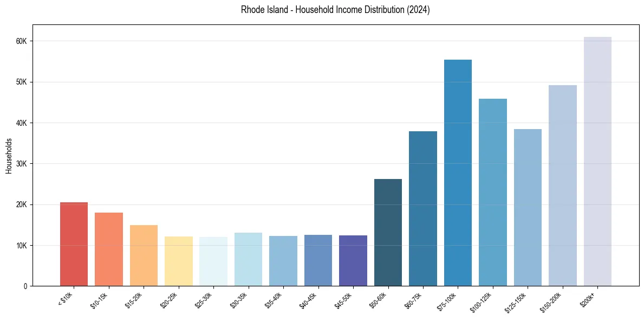This screenshot has height=320, width=644.
Task: Select the light blue $30-35k bar
Action: click(x=249, y=260)
